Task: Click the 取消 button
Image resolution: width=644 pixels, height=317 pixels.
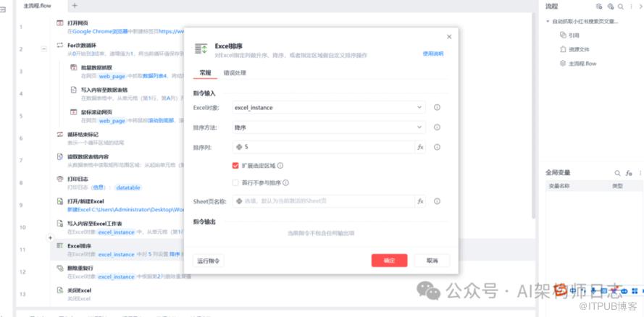Action: pos(432,261)
